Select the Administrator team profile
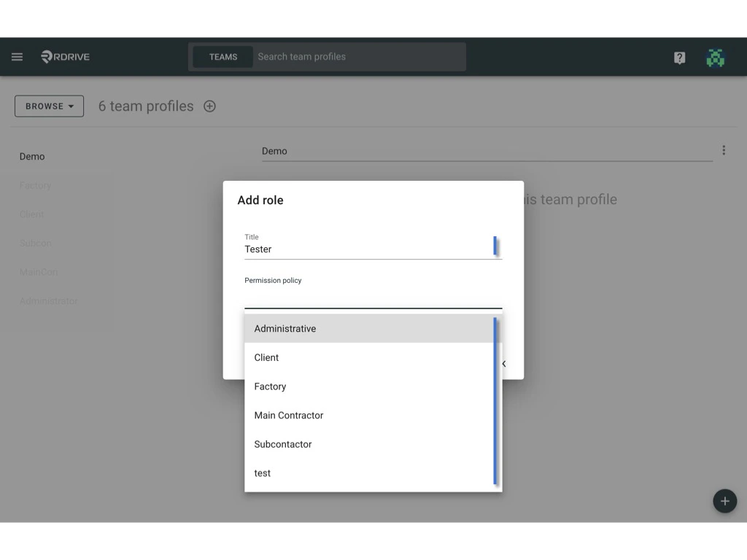The width and height of the screenshot is (747, 560). tap(48, 300)
